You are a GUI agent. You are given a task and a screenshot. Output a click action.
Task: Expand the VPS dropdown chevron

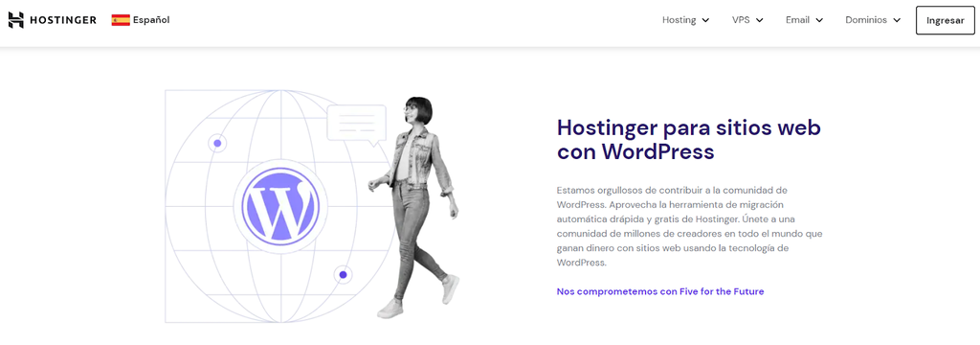760,20
